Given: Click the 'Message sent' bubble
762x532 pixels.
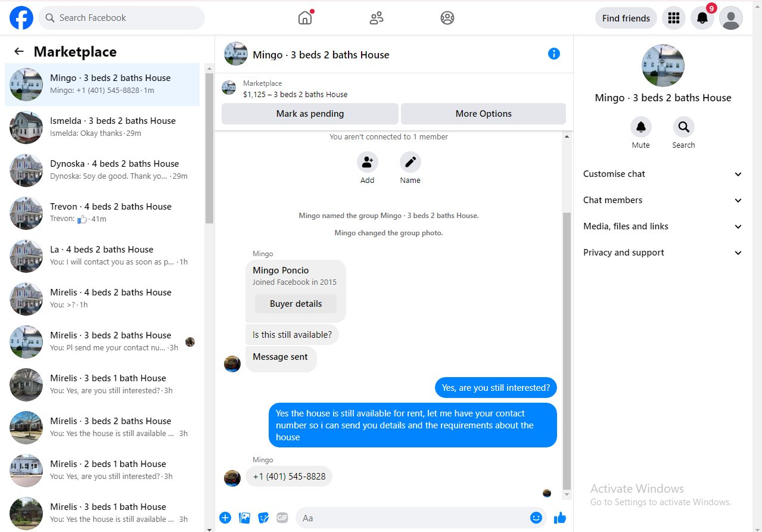Looking at the screenshot, I should [281, 360].
